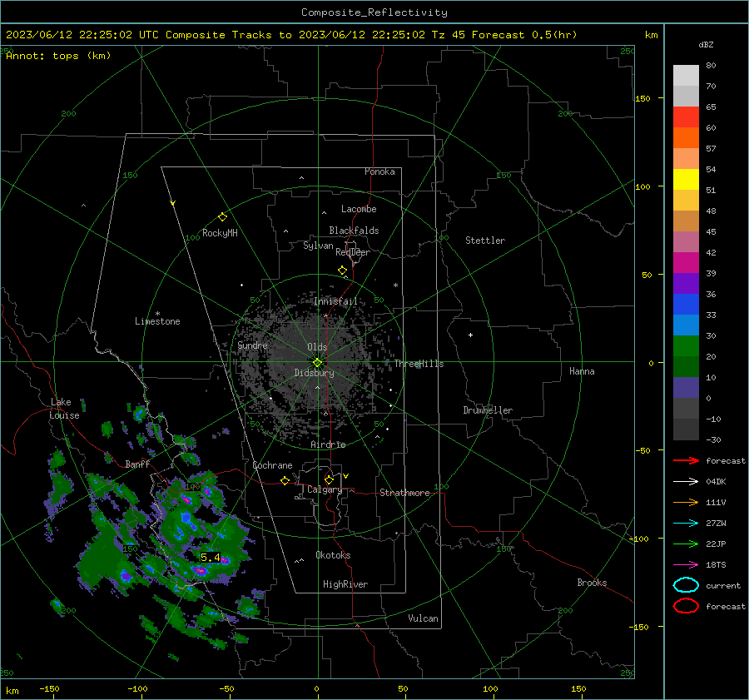The image size is (749, 700).
Task: Click the bright green swatch in dBZ scale
Action: pos(686,345)
